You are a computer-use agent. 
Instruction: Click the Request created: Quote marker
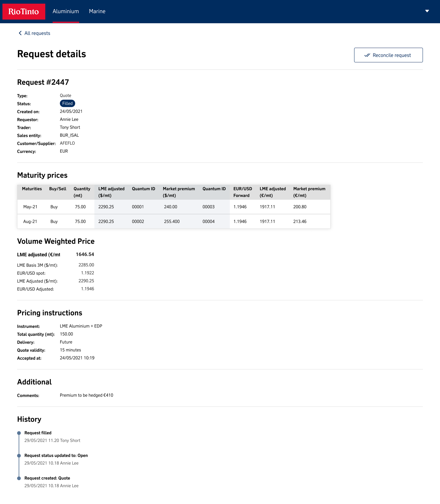[x=19, y=478]
